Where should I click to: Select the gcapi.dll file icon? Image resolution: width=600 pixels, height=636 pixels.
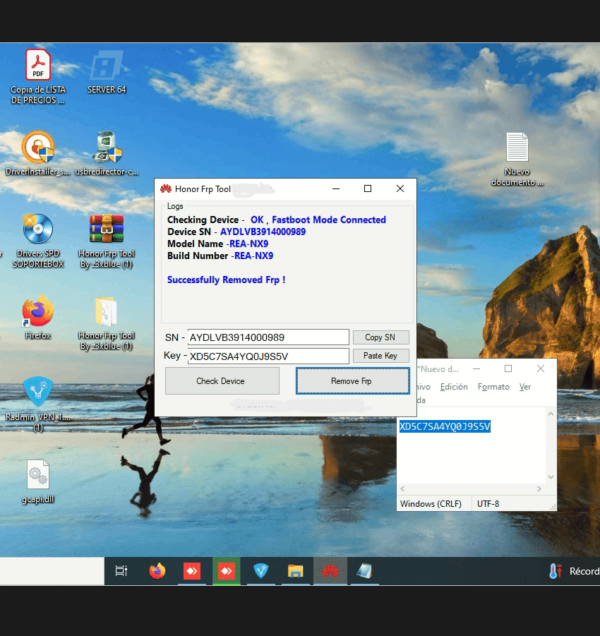[38, 482]
